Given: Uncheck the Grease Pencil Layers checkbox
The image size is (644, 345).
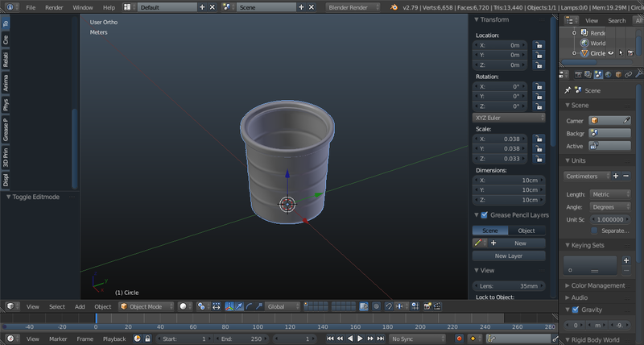Looking at the screenshot, I should [485, 215].
